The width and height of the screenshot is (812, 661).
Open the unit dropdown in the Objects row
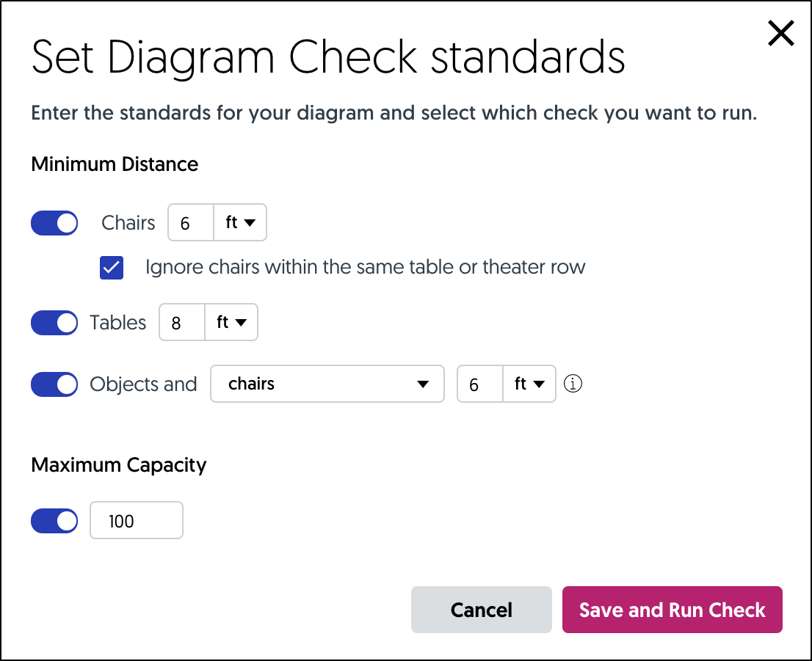click(529, 384)
